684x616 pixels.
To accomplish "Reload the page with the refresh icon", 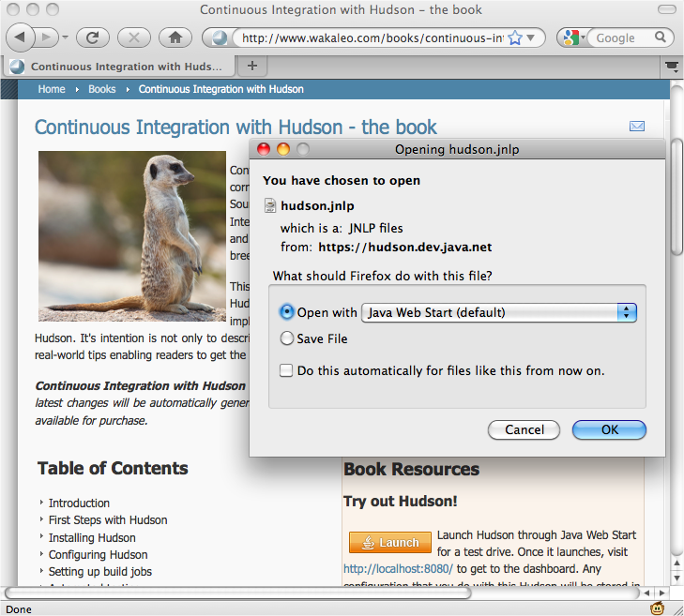I will (x=93, y=38).
